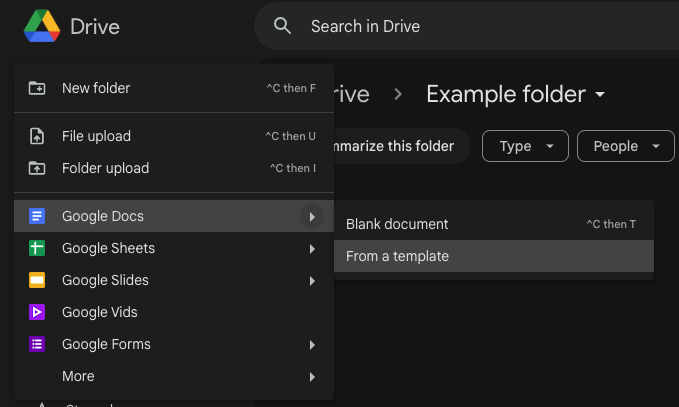Image resolution: width=679 pixels, height=407 pixels.
Task: Click the New folder icon
Action: (37, 88)
